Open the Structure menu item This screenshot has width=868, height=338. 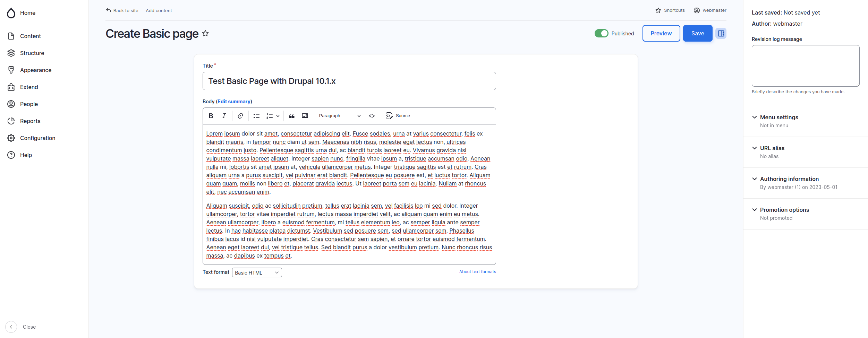[32, 53]
